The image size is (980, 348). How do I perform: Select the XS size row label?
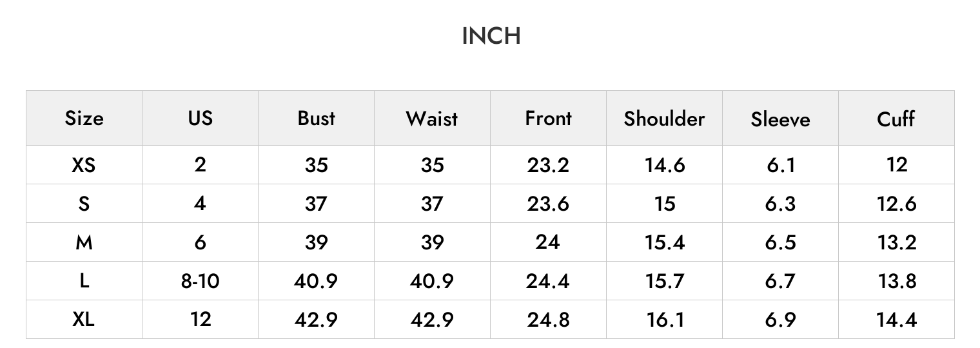(x=84, y=165)
